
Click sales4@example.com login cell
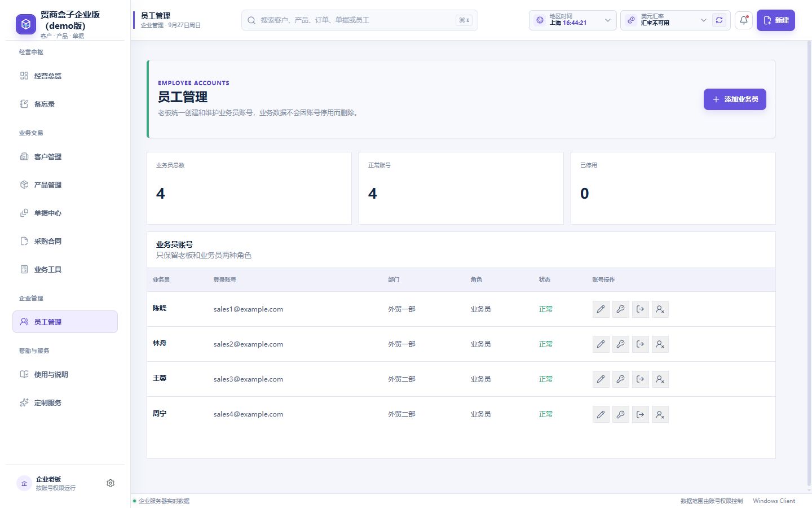248,414
